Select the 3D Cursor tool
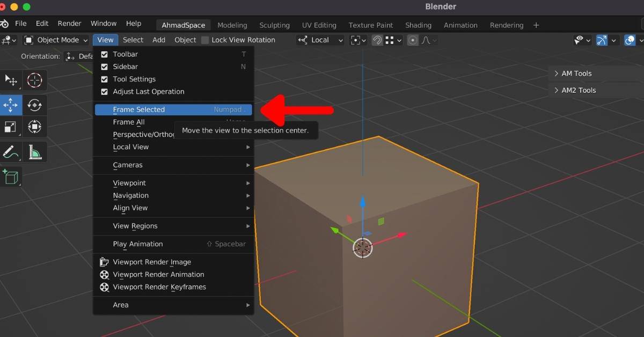The height and width of the screenshot is (337, 644). pos(34,80)
